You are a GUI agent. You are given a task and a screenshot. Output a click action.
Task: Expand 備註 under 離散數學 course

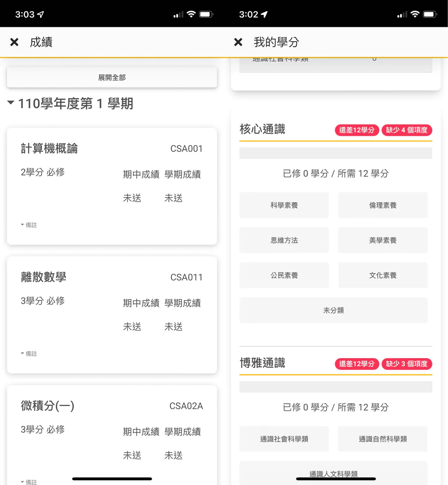29,354
